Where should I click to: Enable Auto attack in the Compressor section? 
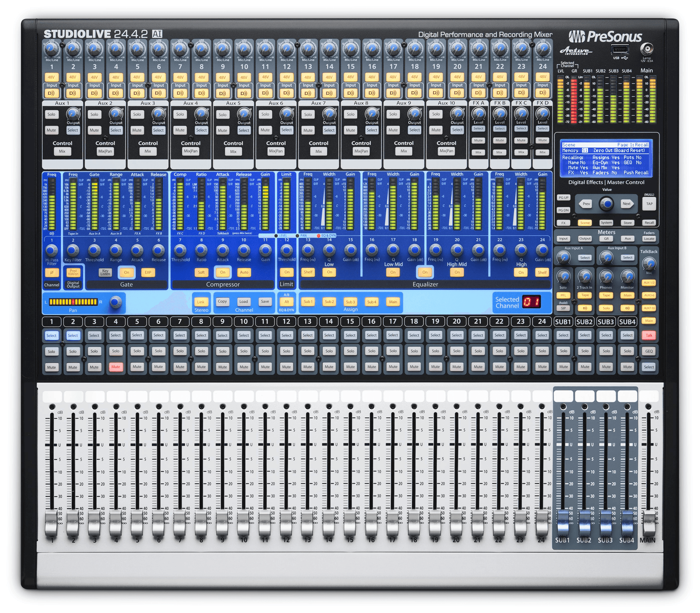244,272
